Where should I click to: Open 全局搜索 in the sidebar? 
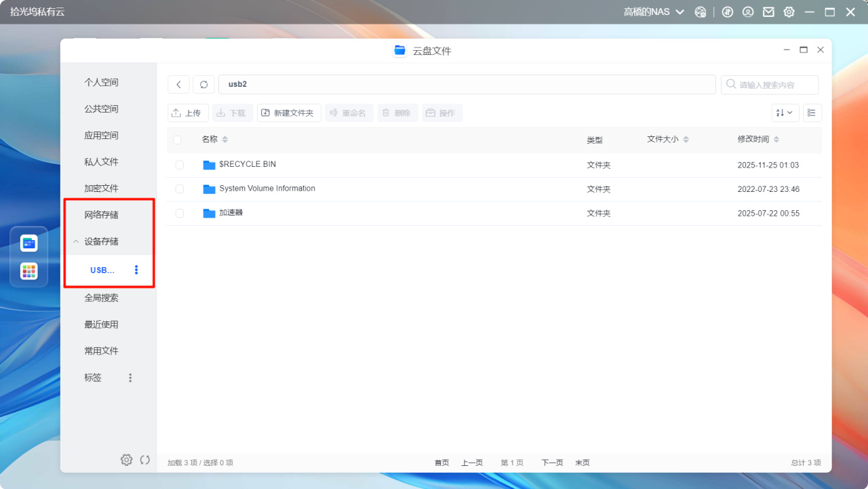click(101, 297)
